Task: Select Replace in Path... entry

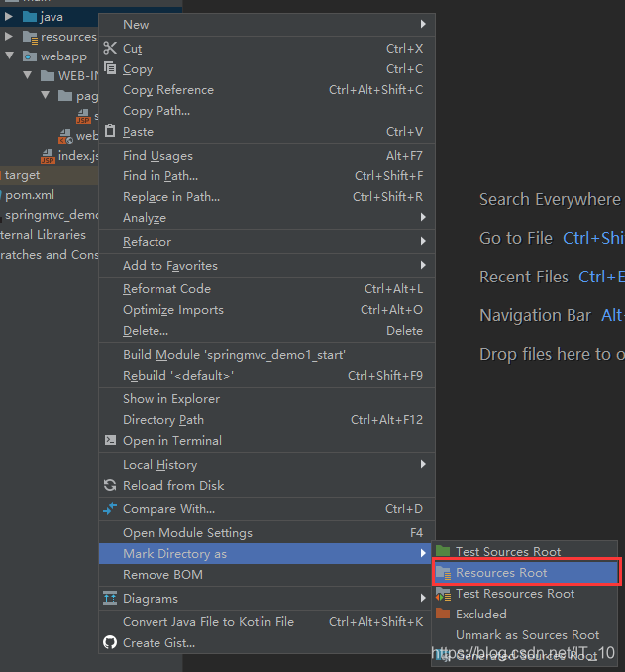Action: [266, 196]
